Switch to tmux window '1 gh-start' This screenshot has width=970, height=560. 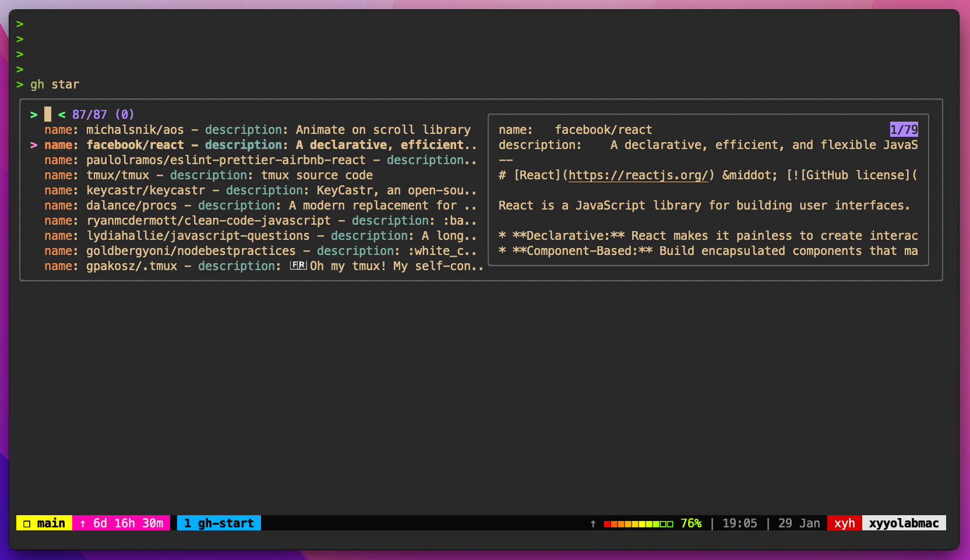(219, 523)
